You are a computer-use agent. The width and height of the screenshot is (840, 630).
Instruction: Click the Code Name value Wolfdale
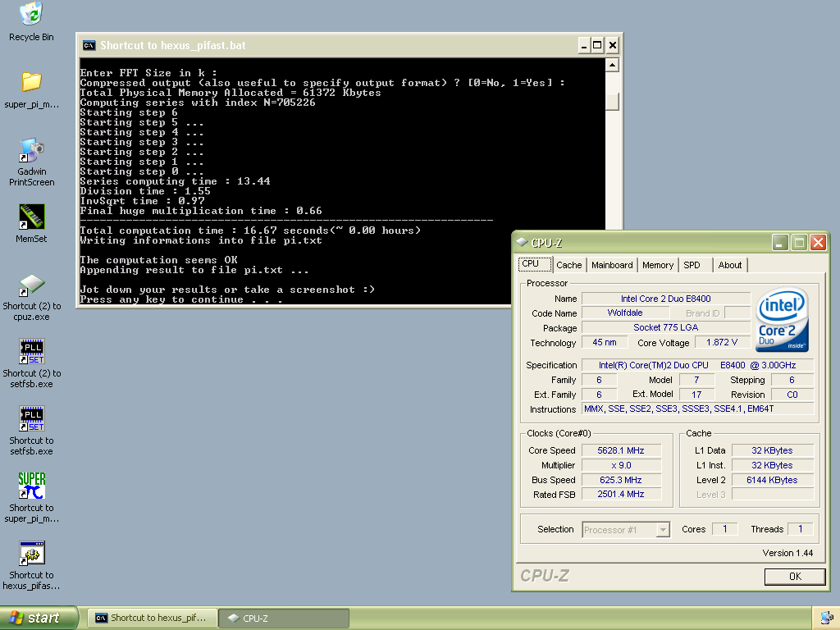pyautogui.click(x=625, y=313)
